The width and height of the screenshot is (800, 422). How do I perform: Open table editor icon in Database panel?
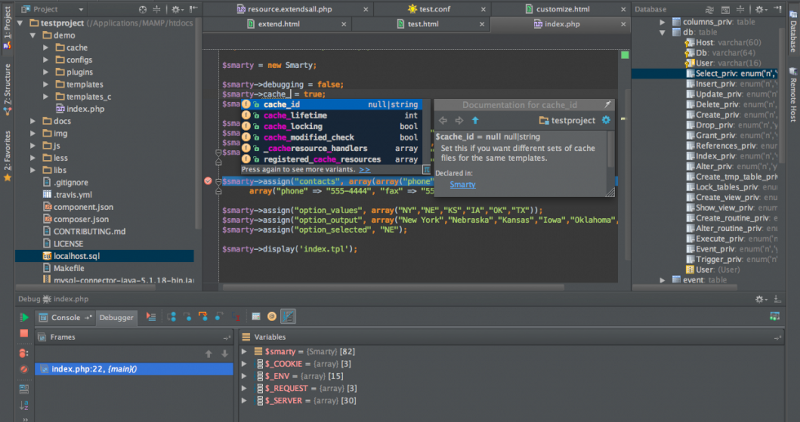pos(725,9)
